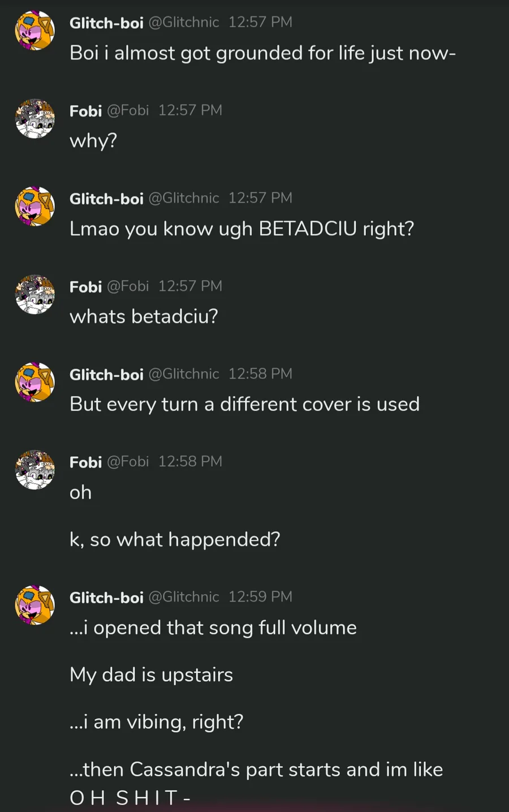Click the 12:59 PM timestamp
Image resolution: width=509 pixels, height=812 pixels.
(260, 597)
